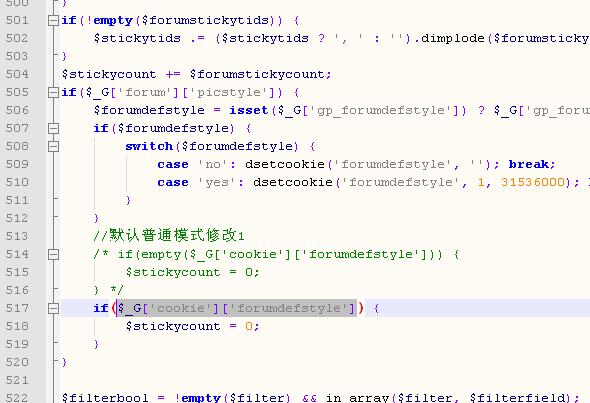The width and height of the screenshot is (590, 403).
Task: Click the 'break;' keyword on line 509
Action: [x=532, y=164]
